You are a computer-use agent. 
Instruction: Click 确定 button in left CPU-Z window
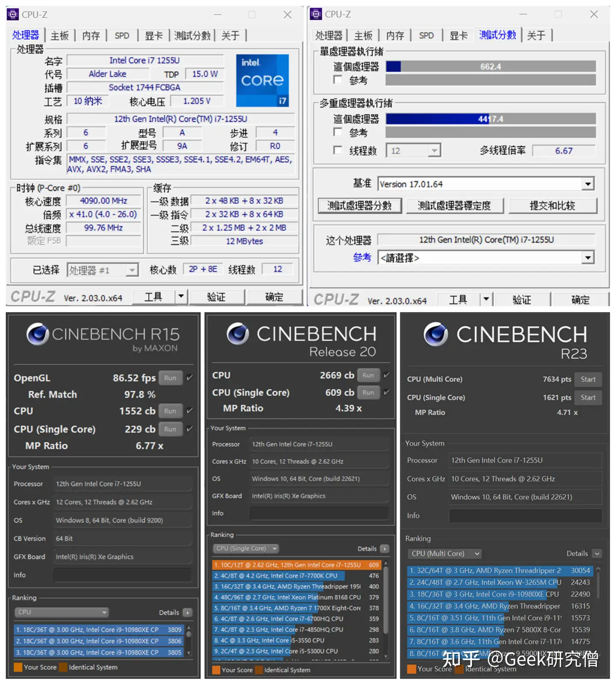(274, 297)
